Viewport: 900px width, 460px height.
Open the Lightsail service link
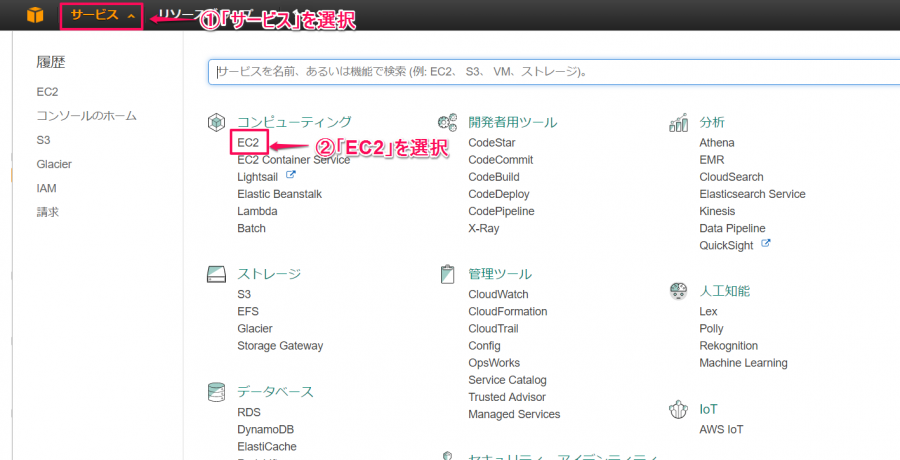[257, 177]
